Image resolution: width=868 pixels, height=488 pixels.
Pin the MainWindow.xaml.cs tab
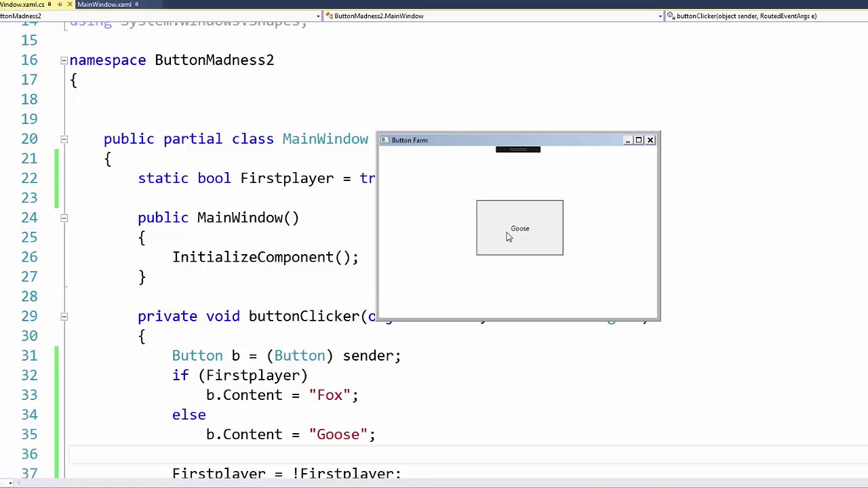[x=59, y=4]
